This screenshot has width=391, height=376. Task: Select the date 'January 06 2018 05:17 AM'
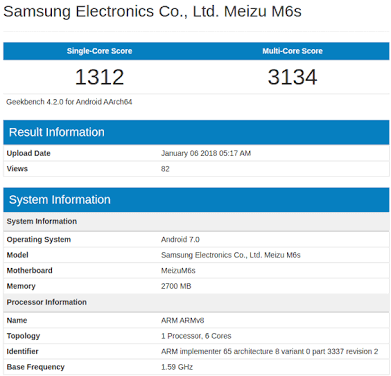(206, 153)
